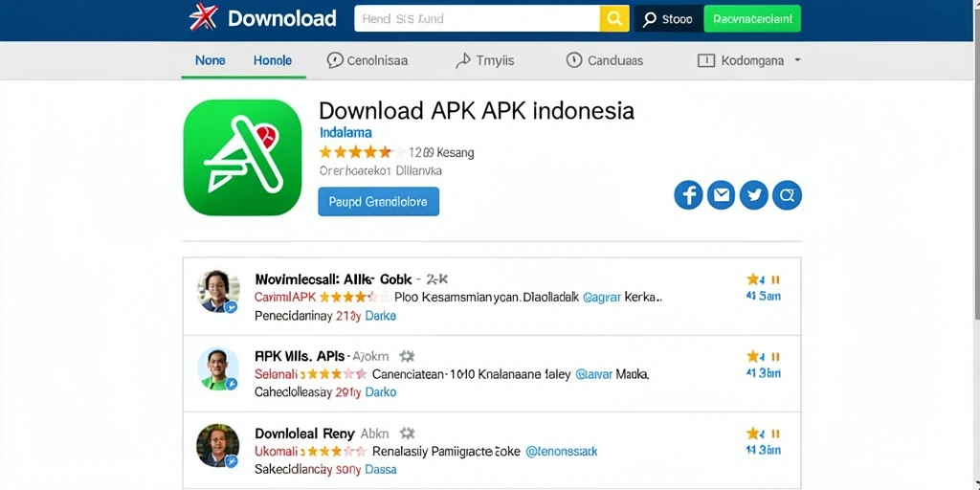This screenshot has height=490, width=980.
Task: Click the 12.09 Kesang rating count
Action: tap(440, 152)
